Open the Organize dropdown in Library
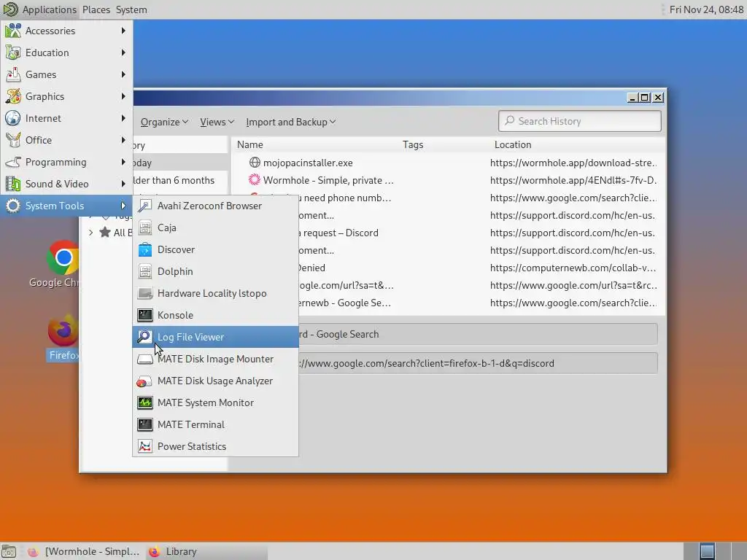The height and width of the screenshot is (560, 747). [x=164, y=122]
